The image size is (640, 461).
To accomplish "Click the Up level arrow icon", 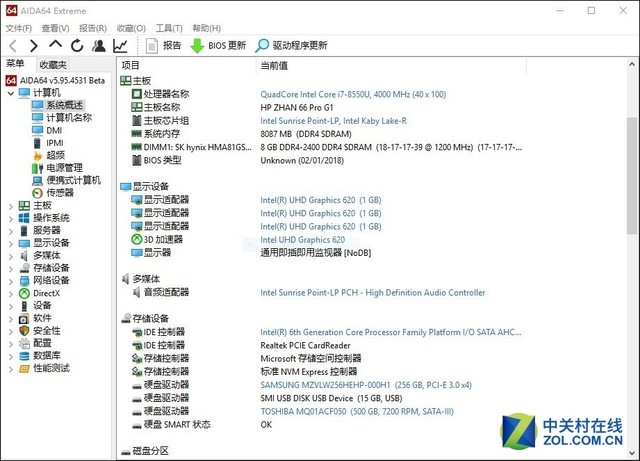I will click(55, 45).
